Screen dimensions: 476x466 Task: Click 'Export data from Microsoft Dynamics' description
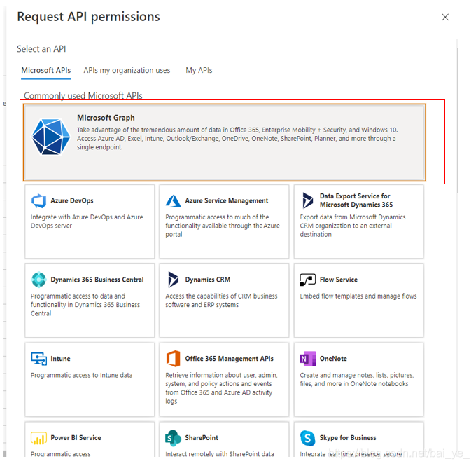click(353, 226)
